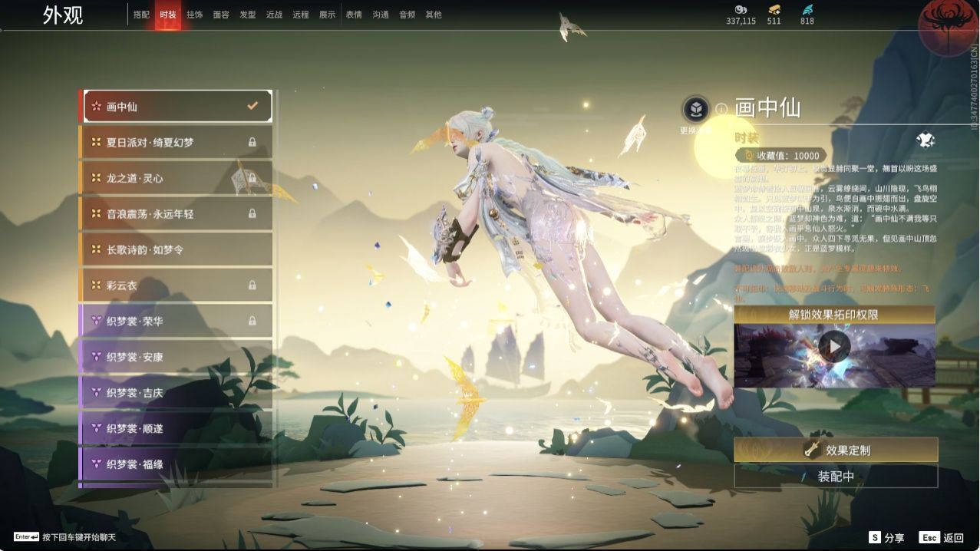980x551 pixels.
Task: Click the lock icon on 龙之道·灵心
Action: (252, 178)
